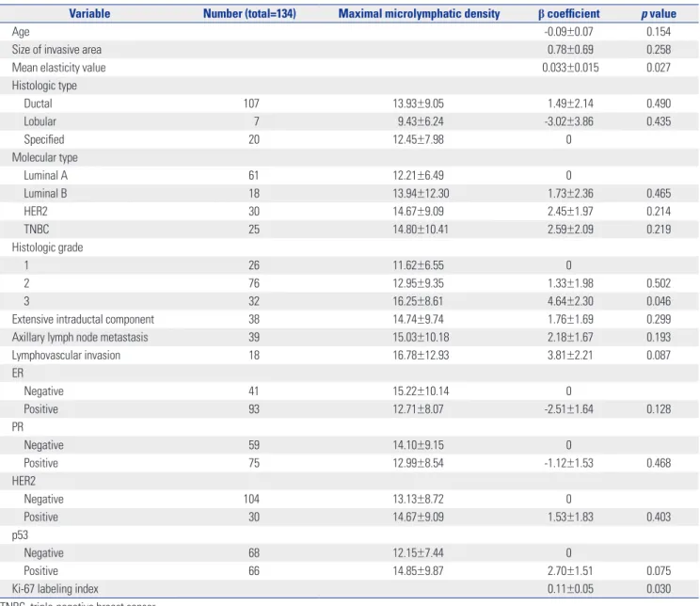Select the 'TNBC' row label
700x606 pixels.
pyautogui.click(x=36, y=229)
